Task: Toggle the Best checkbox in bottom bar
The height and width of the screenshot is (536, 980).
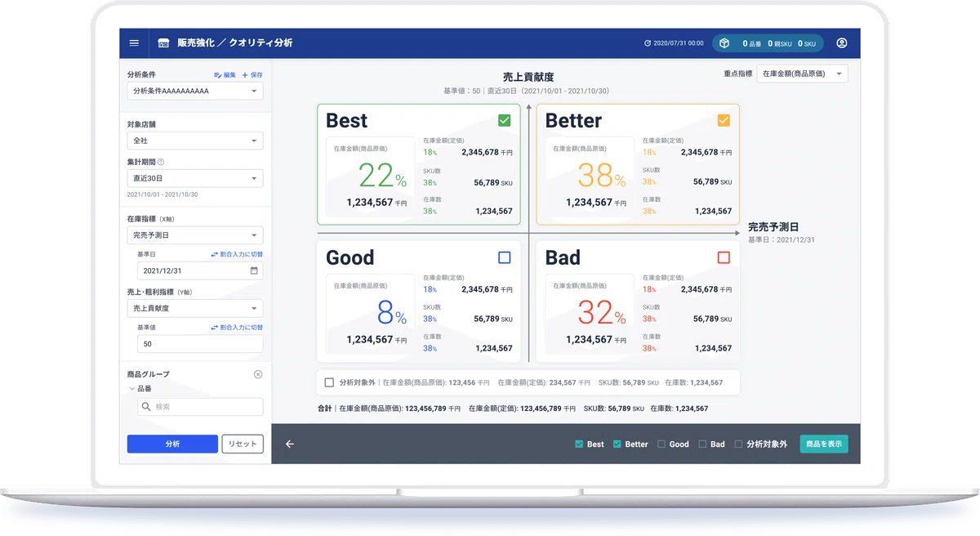Action: [x=579, y=444]
